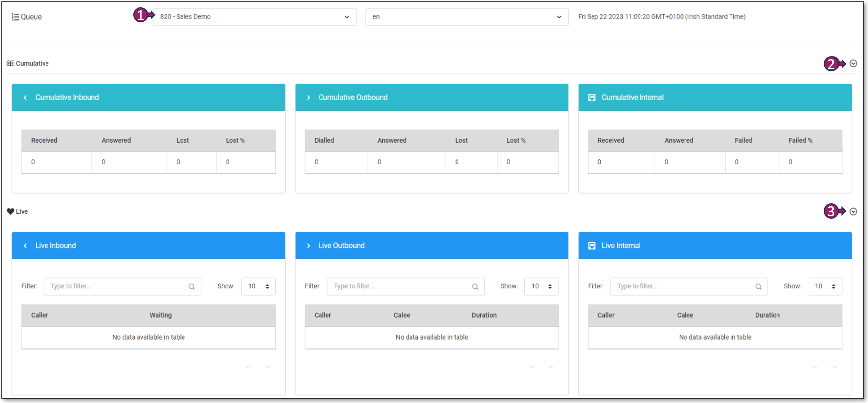This screenshot has height=403, width=868.
Task: Click the Cumulative Outbound right arrow icon
Action: click(309, 98)
